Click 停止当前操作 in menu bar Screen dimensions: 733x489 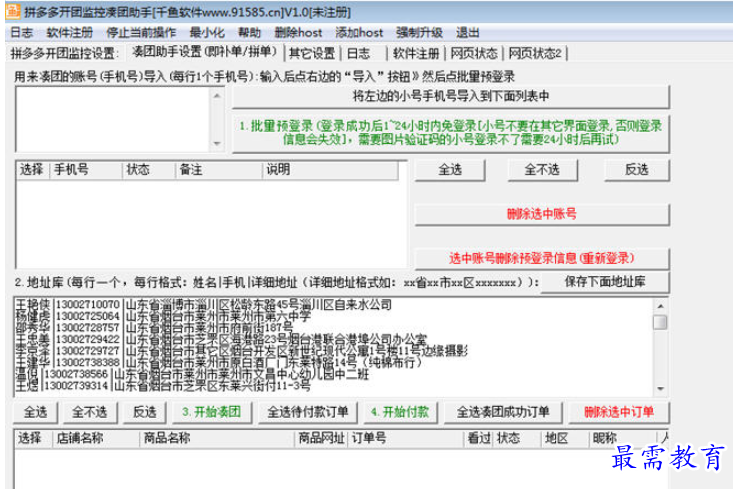[x=141, y=33]
